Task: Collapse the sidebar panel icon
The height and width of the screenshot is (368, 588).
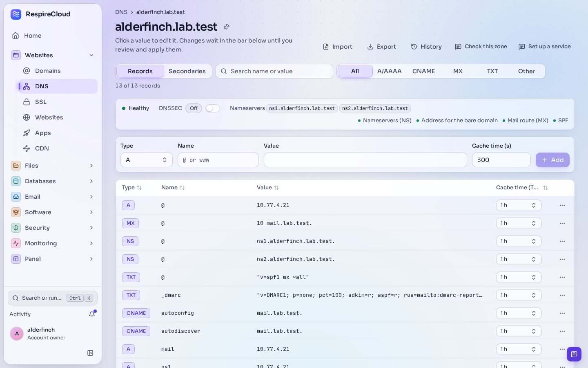Action: [90, 353]
